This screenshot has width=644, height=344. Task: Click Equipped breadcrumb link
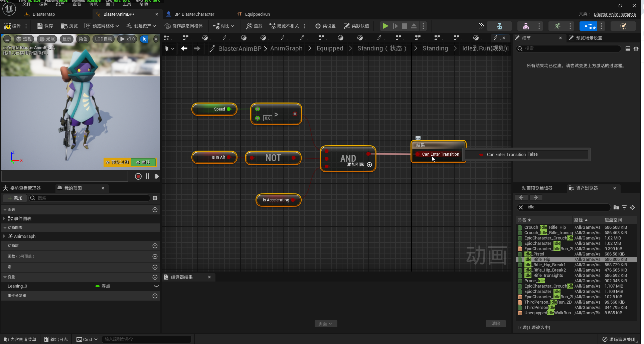(330, 48)
